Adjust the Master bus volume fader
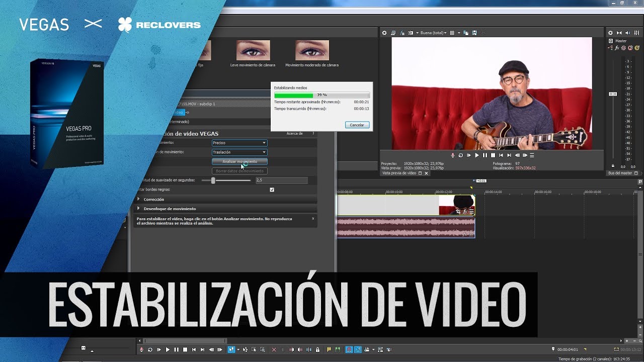Image resolution: width=644 pixels, height=362 pixels. pyautogui.click(x=613, y=94)
